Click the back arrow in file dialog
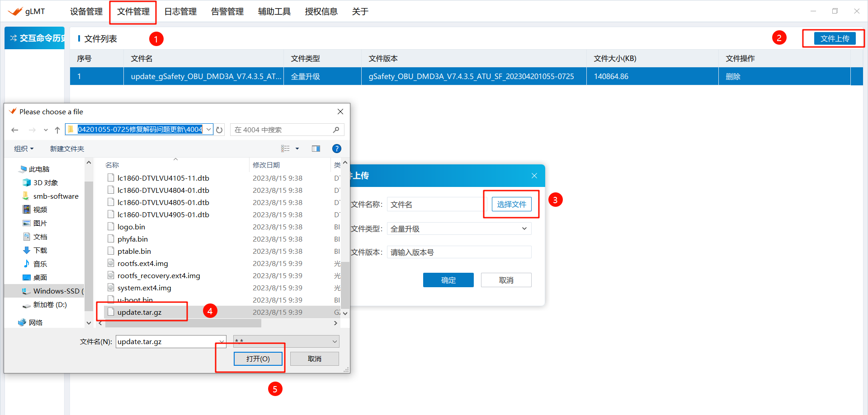Viewport: 868px width, 415px height. [x=15, y=130]
